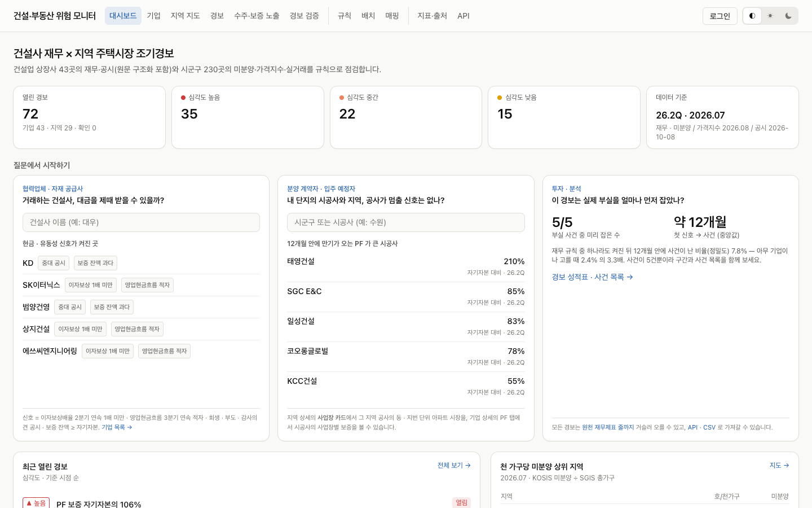This screenshot has height=508, width=812.
Task: Click the 영업현금흐름 적자 chip beside 상지건설
Action: pos(137,329)
